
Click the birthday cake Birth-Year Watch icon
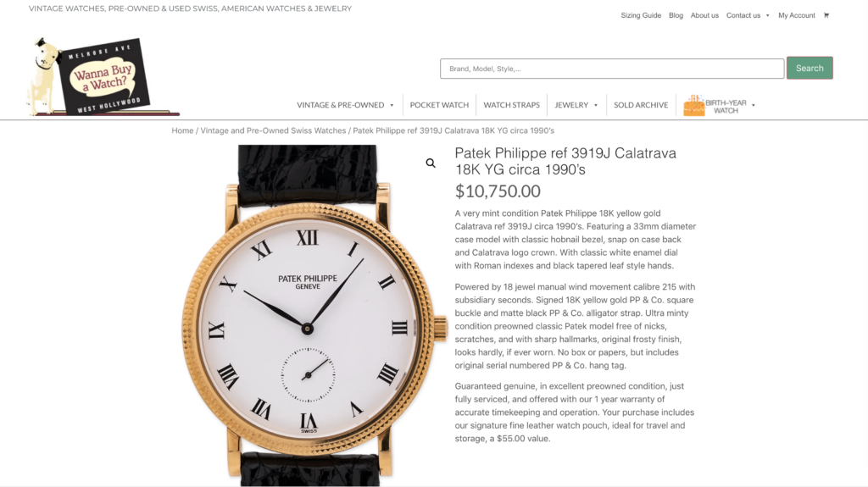tap(693, 105)
